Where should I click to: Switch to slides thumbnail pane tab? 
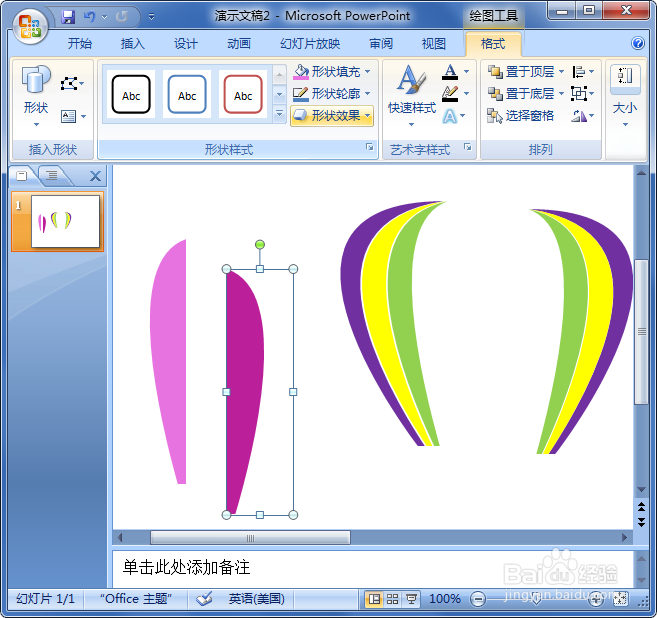[22, 176]
